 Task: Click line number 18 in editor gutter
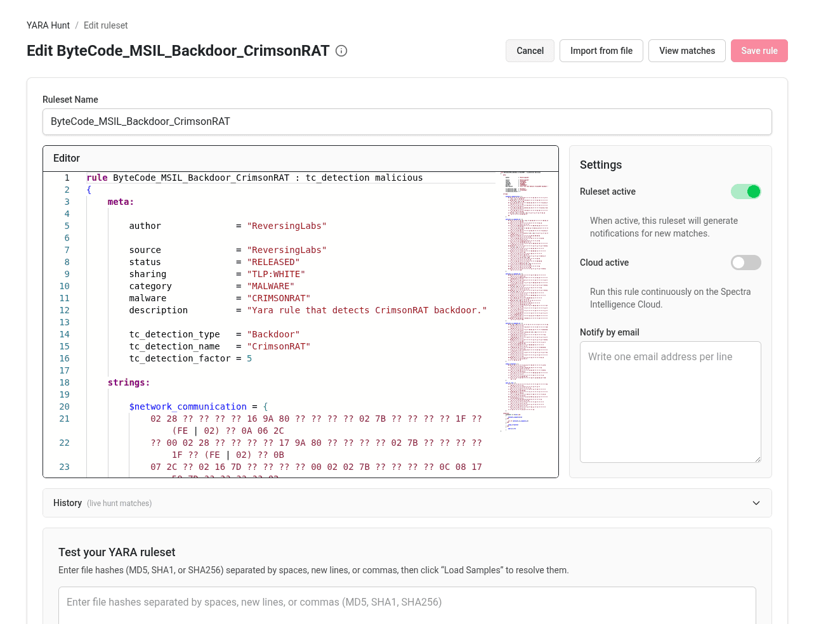coord(64,382)
